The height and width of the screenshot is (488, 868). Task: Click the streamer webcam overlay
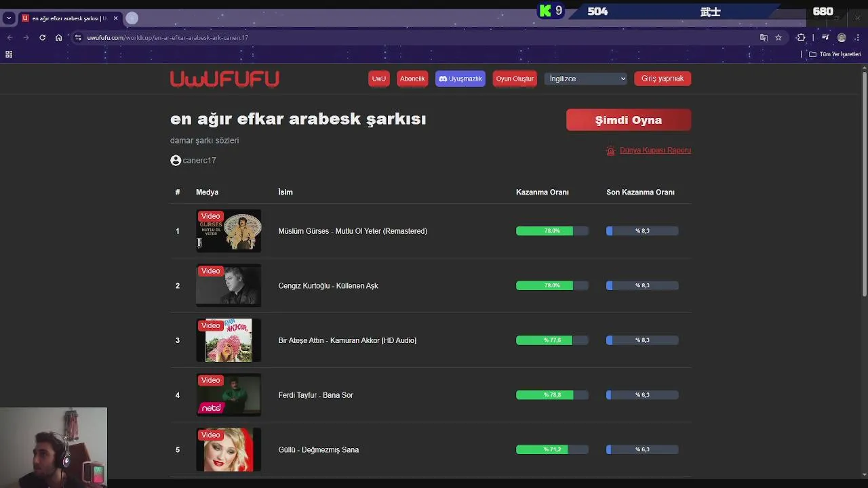click(54, 447)
